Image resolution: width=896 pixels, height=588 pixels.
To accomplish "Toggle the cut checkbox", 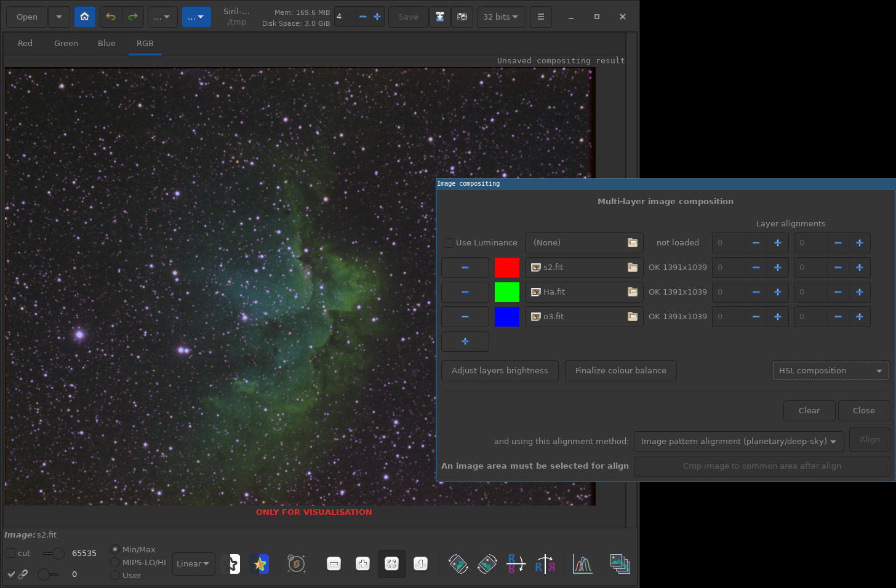I will (x=10, y=553).
